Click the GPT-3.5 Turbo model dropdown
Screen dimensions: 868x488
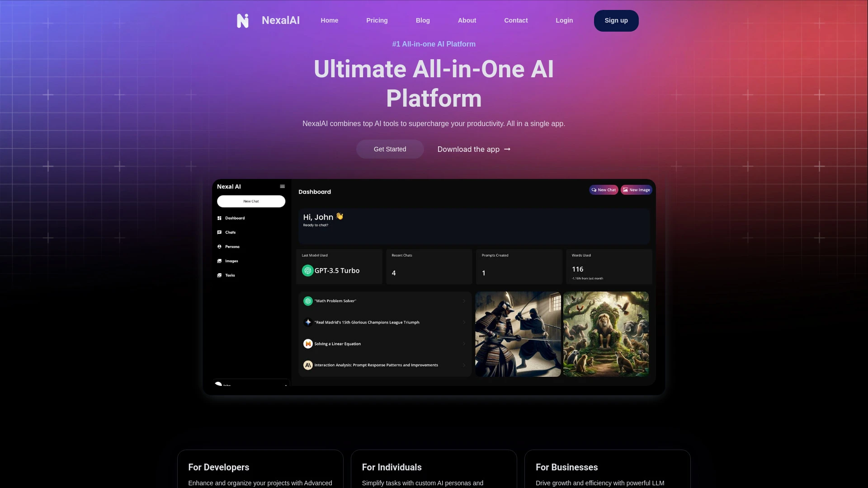[336, 270]
